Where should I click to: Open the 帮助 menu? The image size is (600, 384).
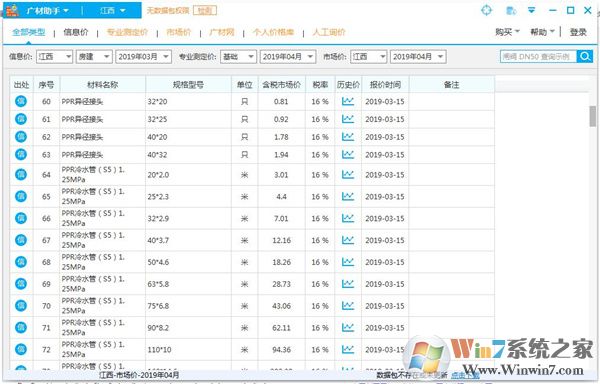coord(542,32)
